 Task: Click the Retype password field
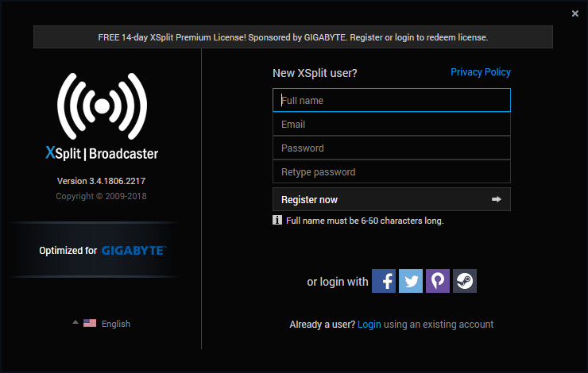[392, 172]
